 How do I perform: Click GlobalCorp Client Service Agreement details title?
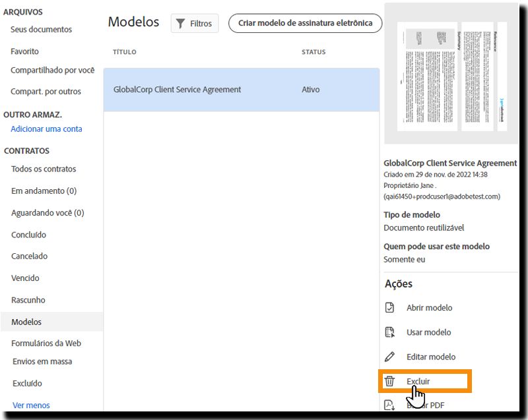pyautogui.click(x=450, y=163)
